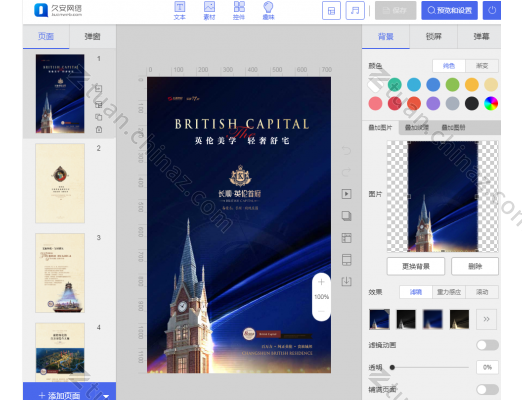The height and width of the screenshot is (400, 522).
Task: Select the 重力感应 effect option
Action: point(449,292)
